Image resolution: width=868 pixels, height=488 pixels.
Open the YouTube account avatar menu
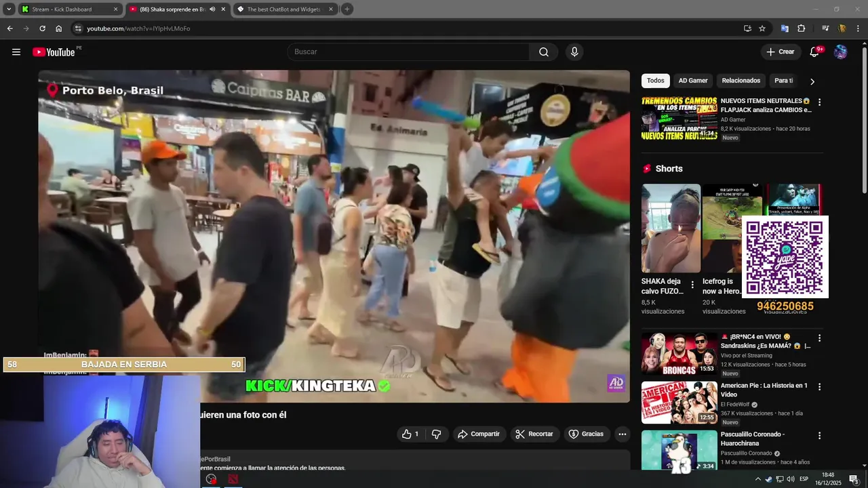(840, 52)
